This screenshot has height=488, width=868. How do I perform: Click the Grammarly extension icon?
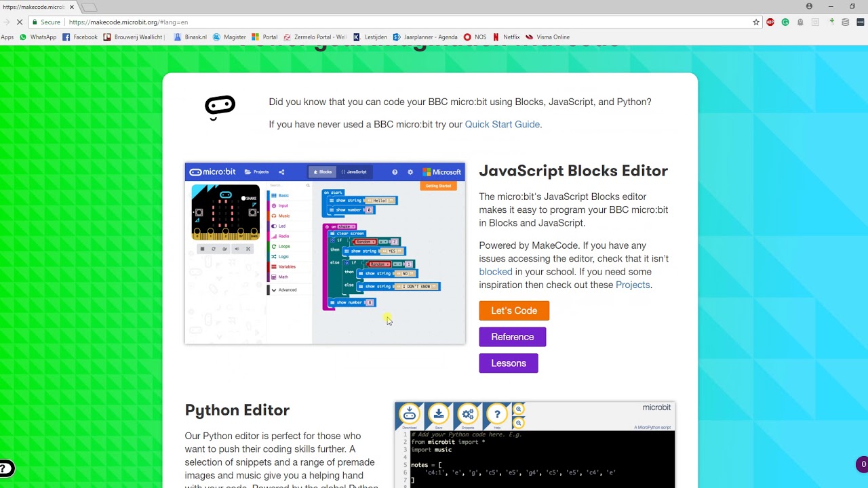[x=785, y=22]
